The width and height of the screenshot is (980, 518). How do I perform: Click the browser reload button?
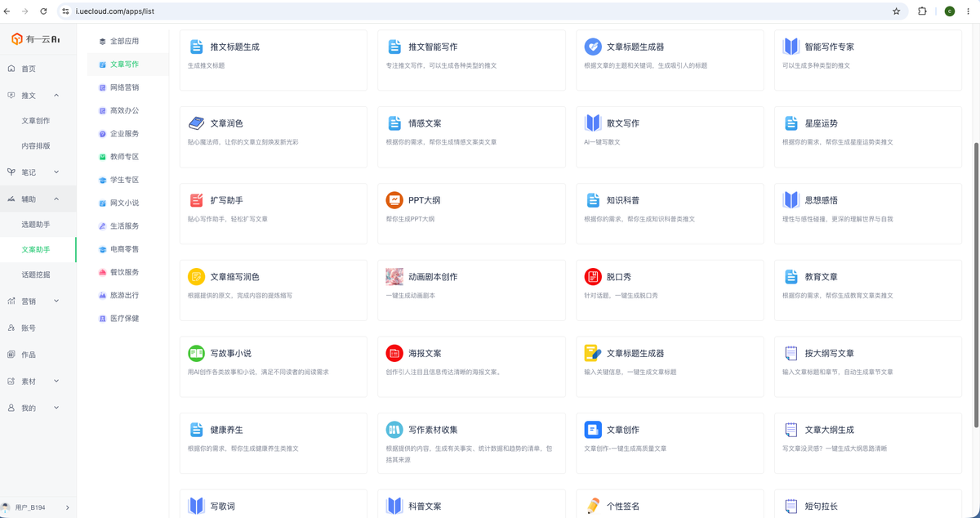pyautogui.click(x=43, y=11)
